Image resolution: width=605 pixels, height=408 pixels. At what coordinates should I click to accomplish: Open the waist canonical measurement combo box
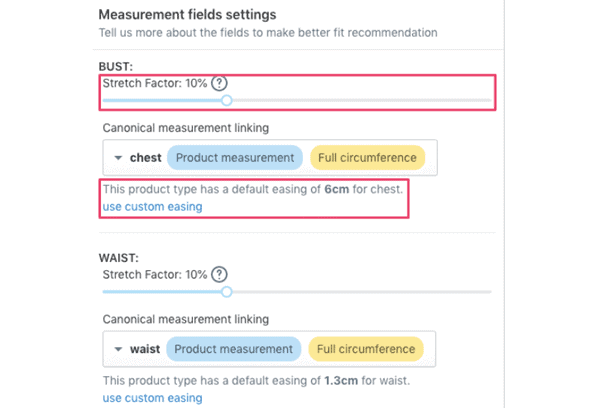pos(269,349)
